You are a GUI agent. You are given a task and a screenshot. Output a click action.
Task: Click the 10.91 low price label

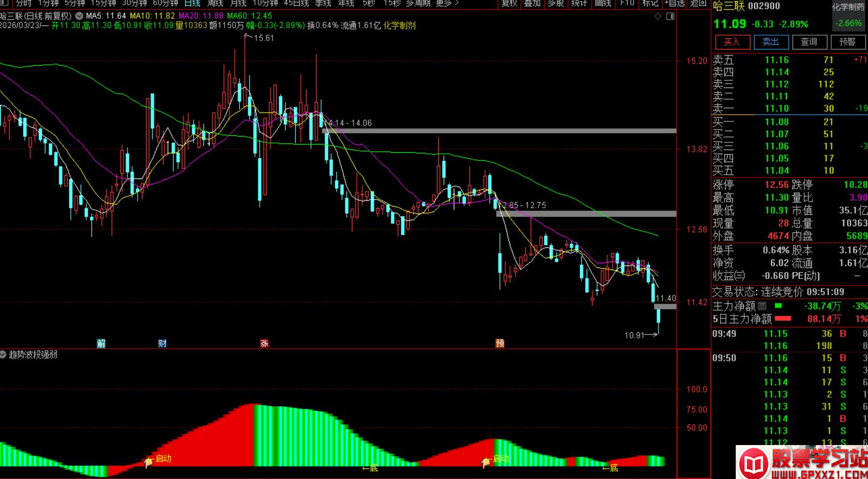[634, 336]
